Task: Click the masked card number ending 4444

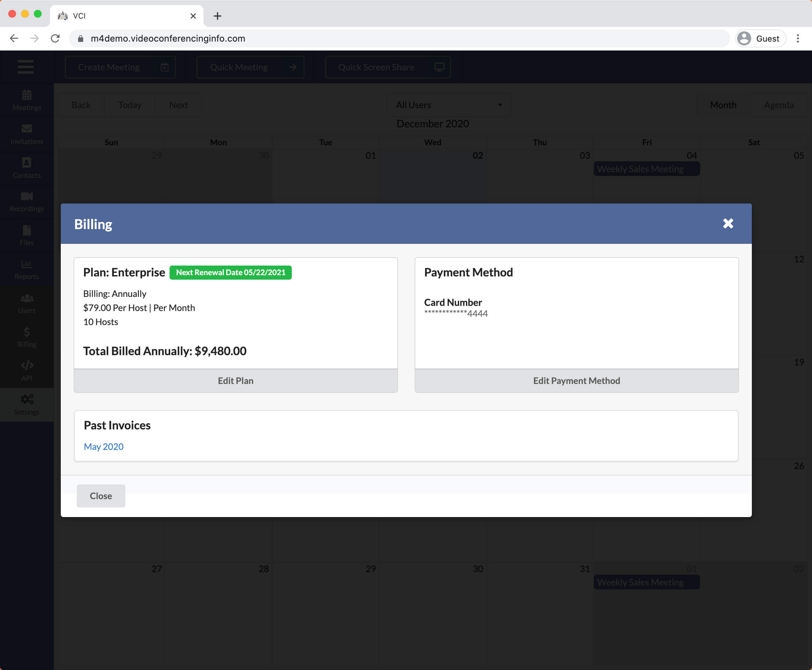Action: 456,313
